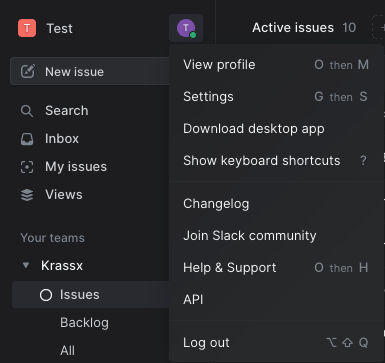Select View profile from menu
The image size is (385, 363).
tap(276, 65)
